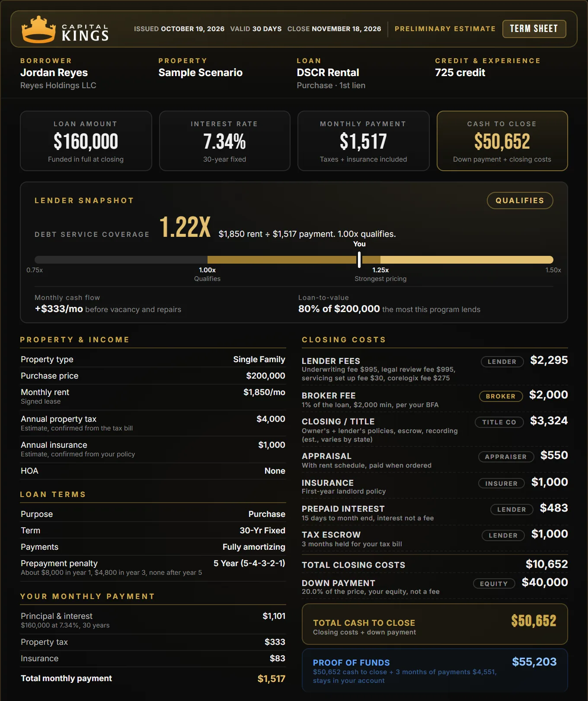Select the Monthly Payment $1,517 card
Image resolution: width=588 pixels, height=701 pixels.
364,141
